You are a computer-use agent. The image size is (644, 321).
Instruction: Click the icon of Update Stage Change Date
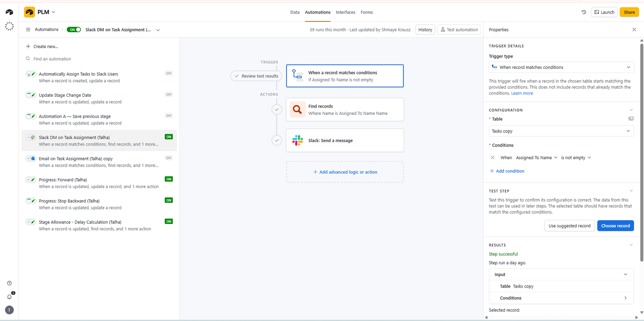point(31,95)
